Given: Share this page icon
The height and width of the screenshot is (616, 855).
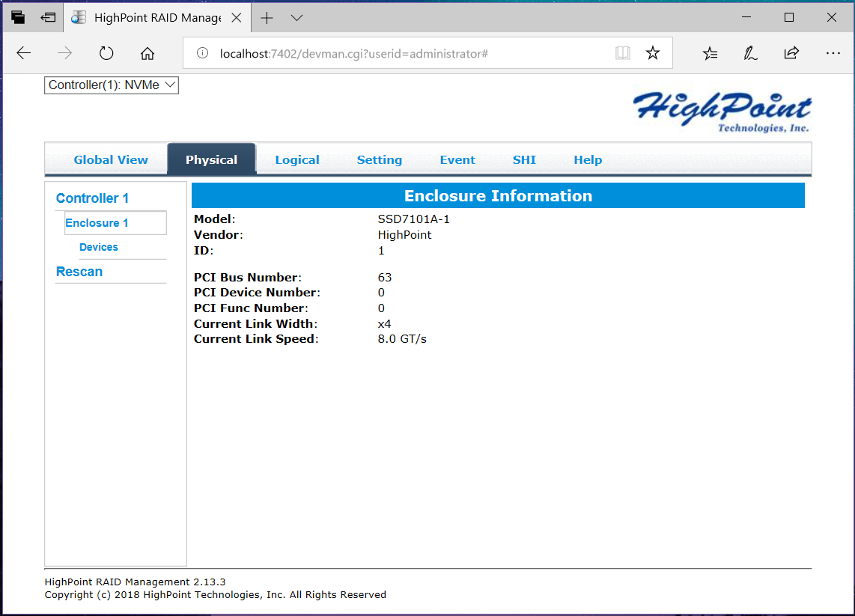Looking at the screenshot, I should pyautogui.click(x=792, y=53).
